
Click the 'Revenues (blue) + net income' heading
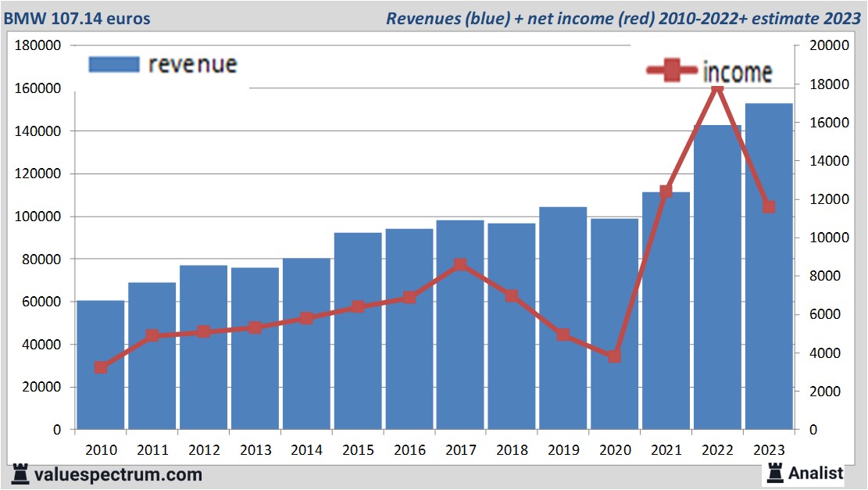coord(623,18)
